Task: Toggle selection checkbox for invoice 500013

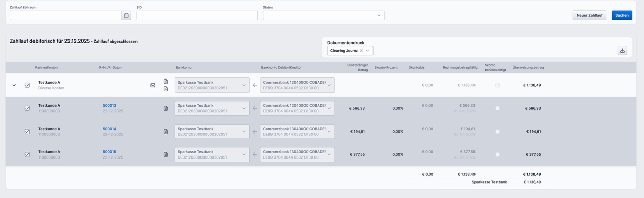Action: 27,108
